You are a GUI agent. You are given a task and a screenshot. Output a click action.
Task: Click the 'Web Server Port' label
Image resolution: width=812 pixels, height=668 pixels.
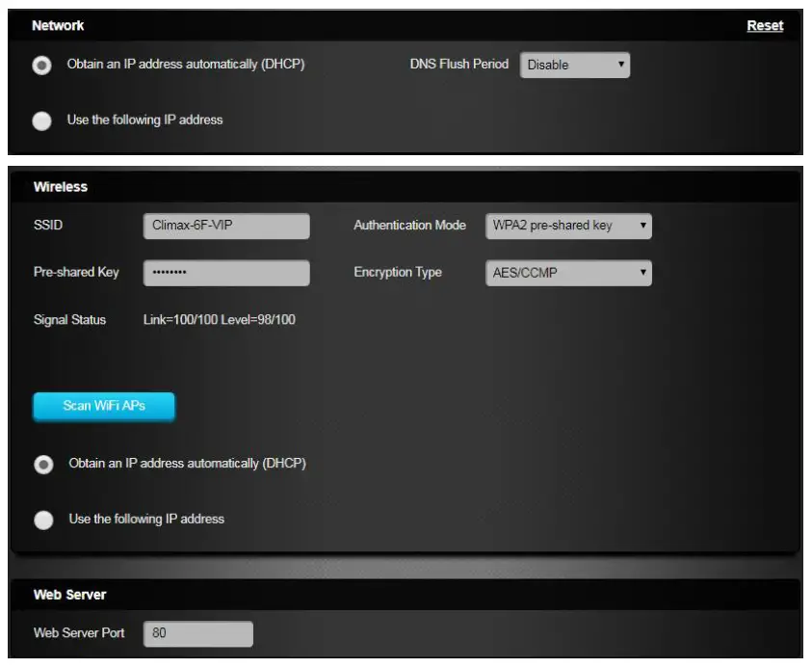pos(79,632)
